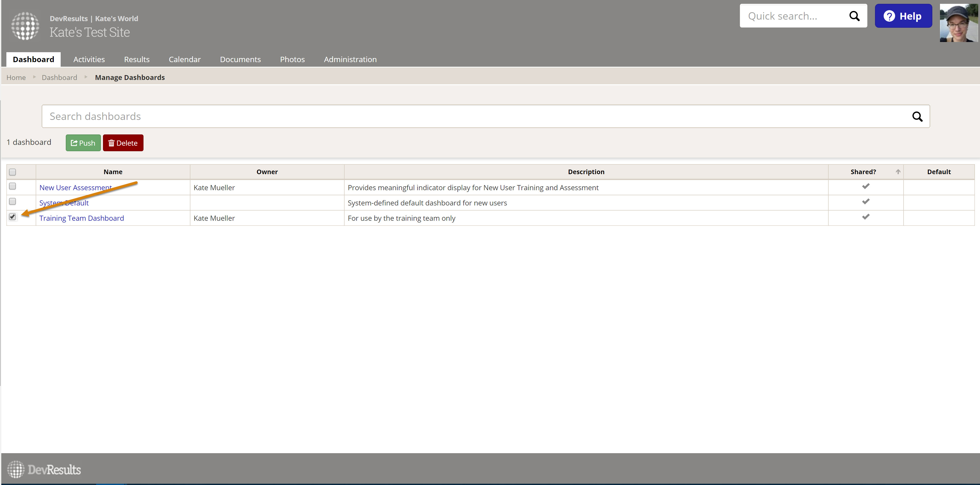Click shared checkmark for System Default row
Image resolution: width=980 pixels, height=485 pixels.
[x=866, y=201]
